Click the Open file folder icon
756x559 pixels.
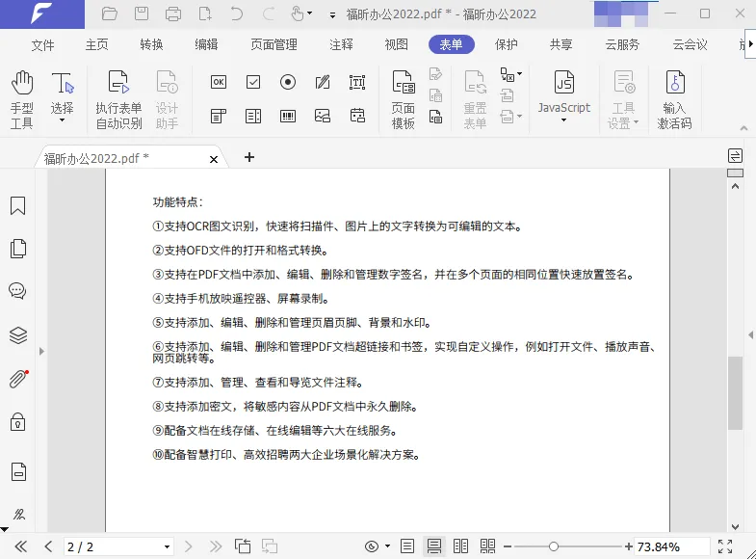pos(110,13)
